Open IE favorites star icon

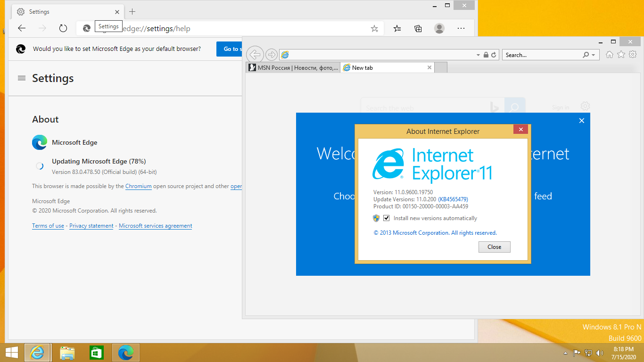621,55
